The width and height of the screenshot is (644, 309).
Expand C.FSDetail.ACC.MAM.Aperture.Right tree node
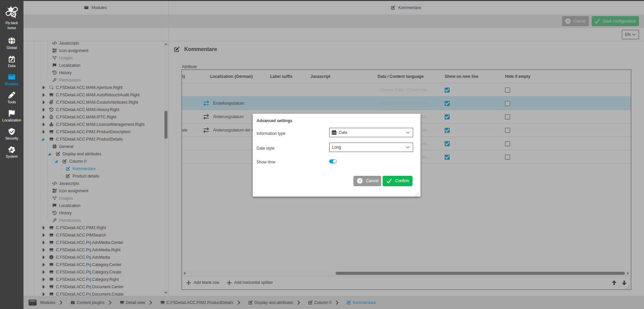coord(43,88)
